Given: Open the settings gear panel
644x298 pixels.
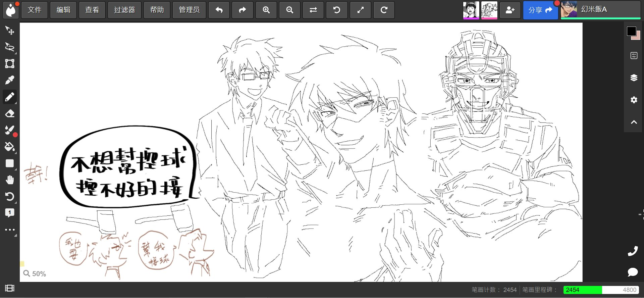Looking at the screenshot, I should click(634, 100).
